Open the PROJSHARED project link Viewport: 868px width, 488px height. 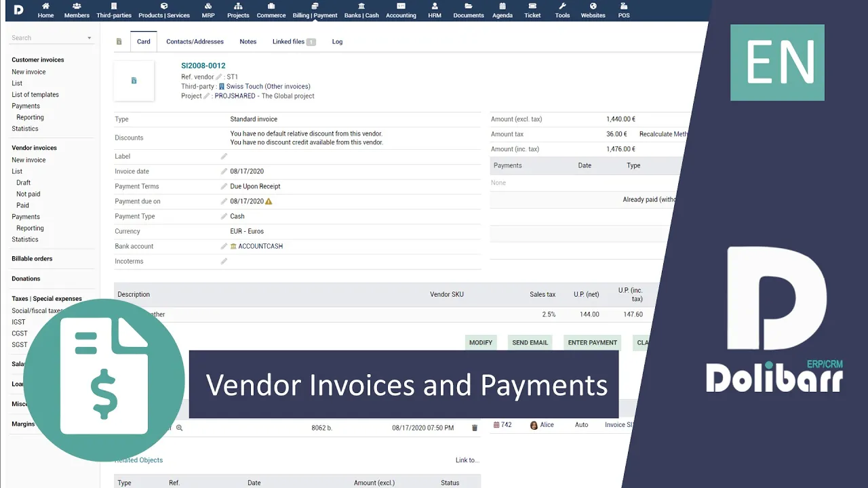[x=235, y=96]
